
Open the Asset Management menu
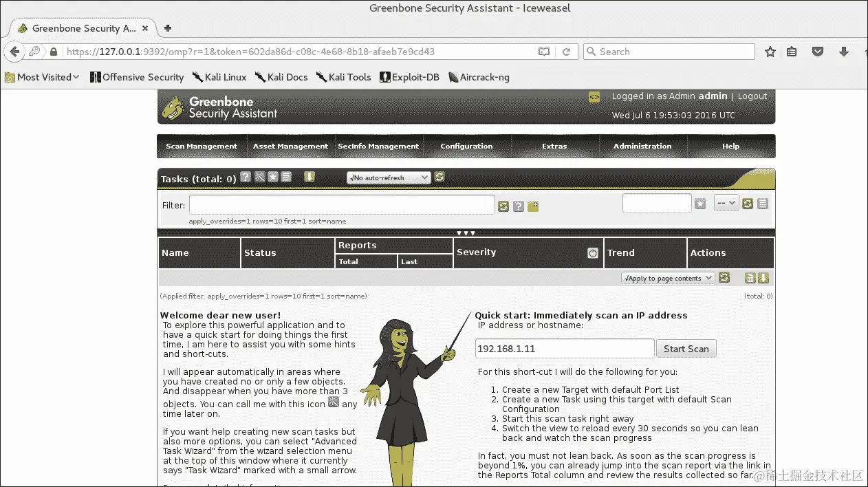pyautogui.click(x=290, y=146)
